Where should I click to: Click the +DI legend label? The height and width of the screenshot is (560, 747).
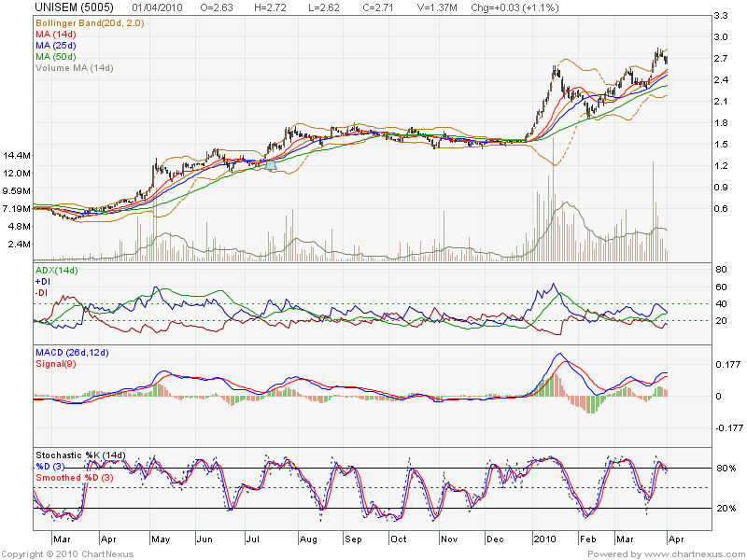tap(43, 282)
